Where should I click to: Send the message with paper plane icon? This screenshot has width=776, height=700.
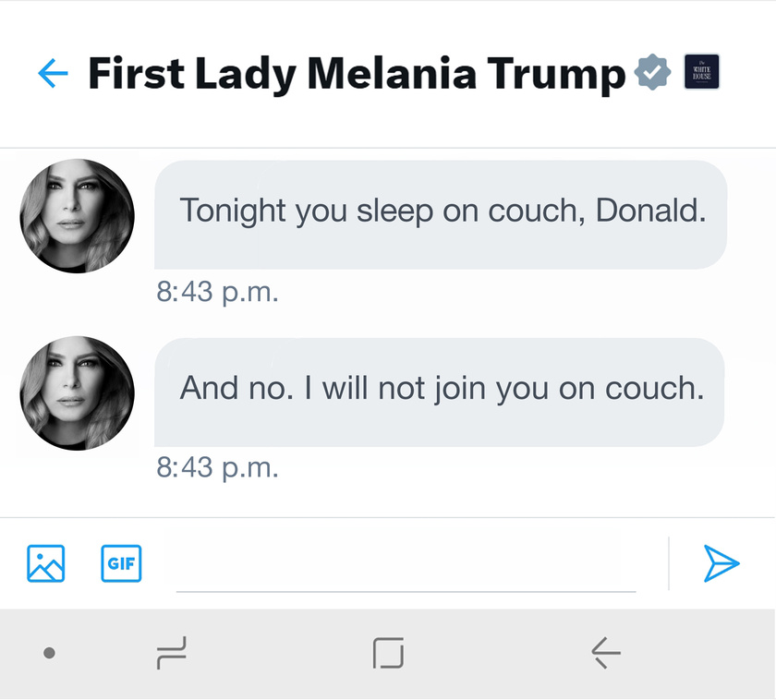721,563
